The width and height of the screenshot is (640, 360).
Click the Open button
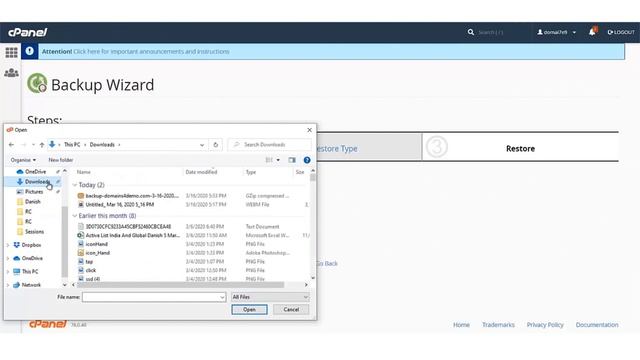click(x=249, y=309)
